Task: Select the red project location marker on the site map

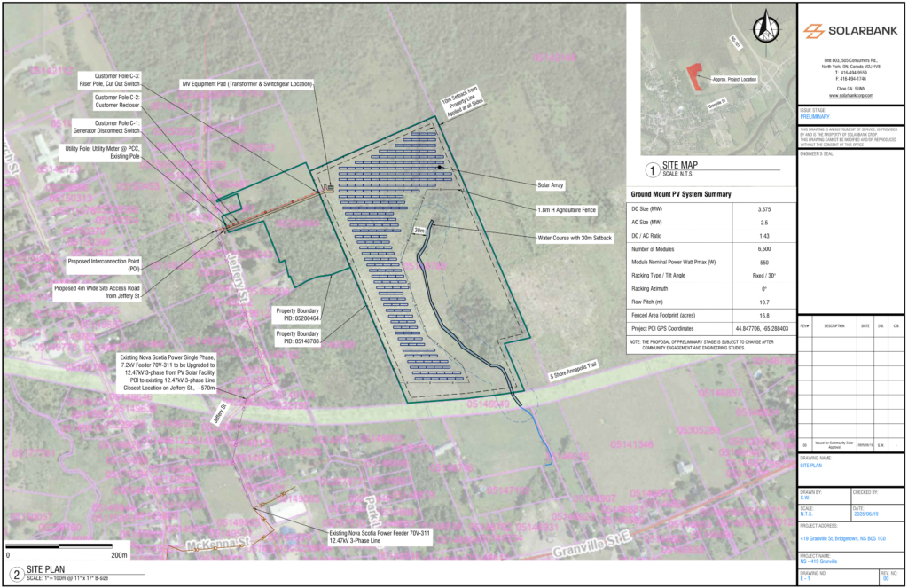Action: pos(693,76)
